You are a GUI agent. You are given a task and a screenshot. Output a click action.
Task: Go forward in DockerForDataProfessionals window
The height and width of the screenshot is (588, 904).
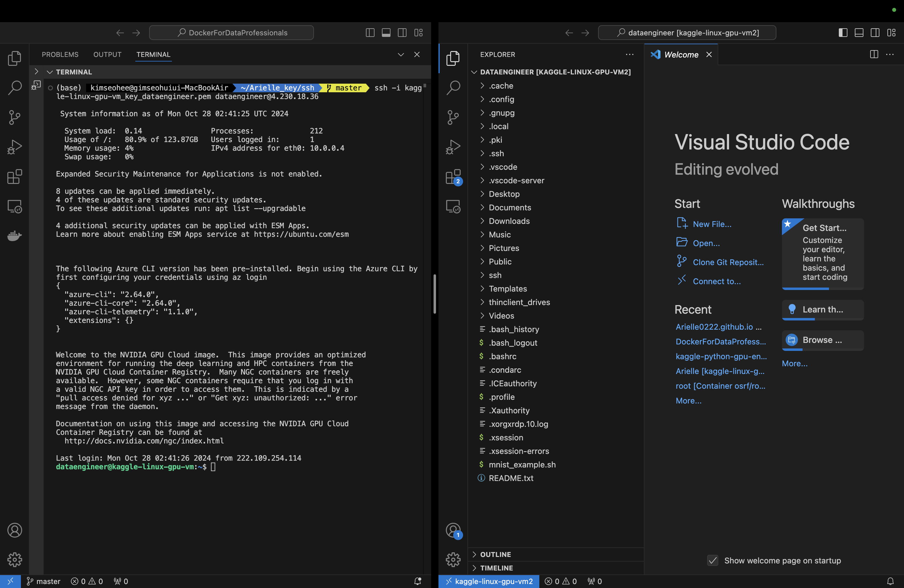pyautogui.click(x=136, y=33)
